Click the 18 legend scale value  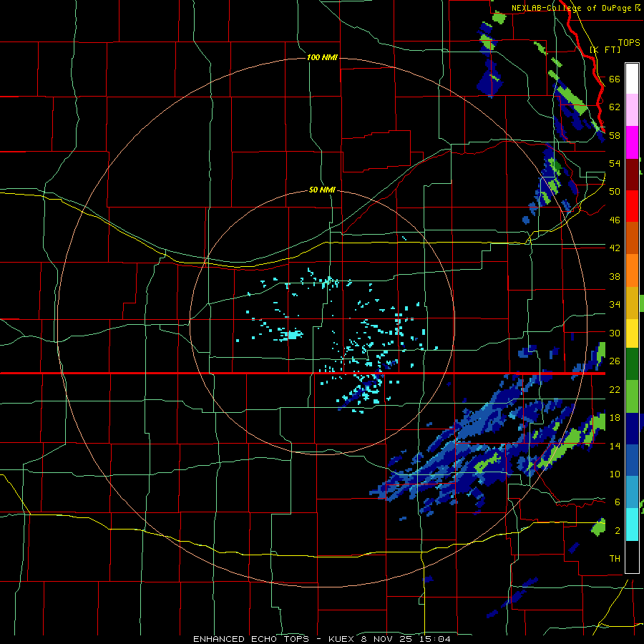coord(615,418)
